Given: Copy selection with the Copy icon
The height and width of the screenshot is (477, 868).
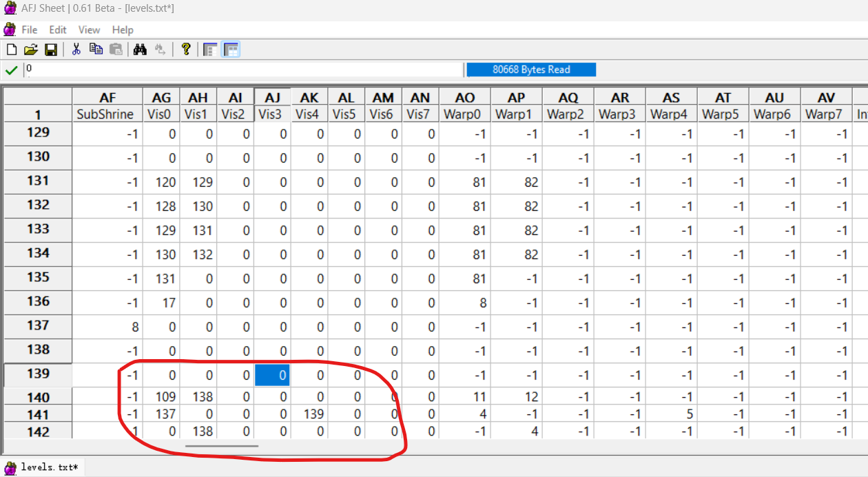Looking at the screenshot, I should point(96,50).
